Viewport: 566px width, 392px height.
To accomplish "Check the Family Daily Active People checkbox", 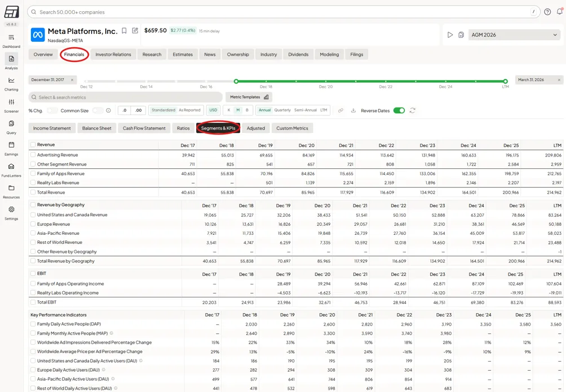I will pos(33,324).
